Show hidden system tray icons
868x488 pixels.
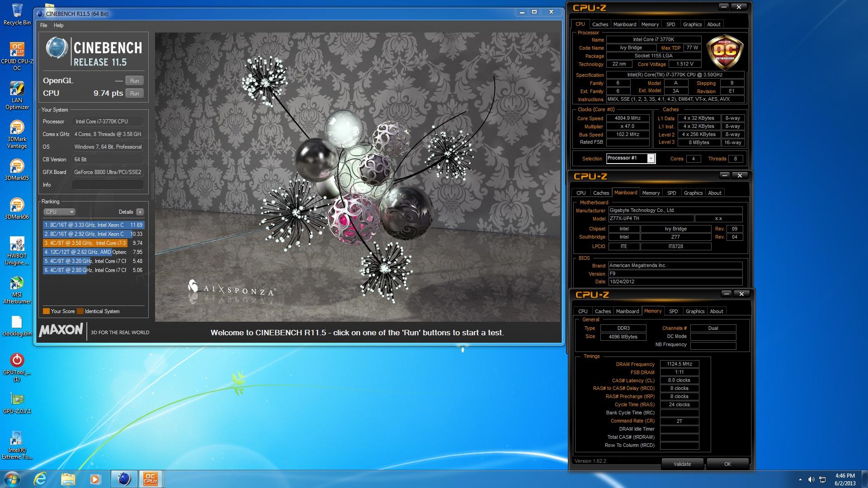tap(800, 479)
